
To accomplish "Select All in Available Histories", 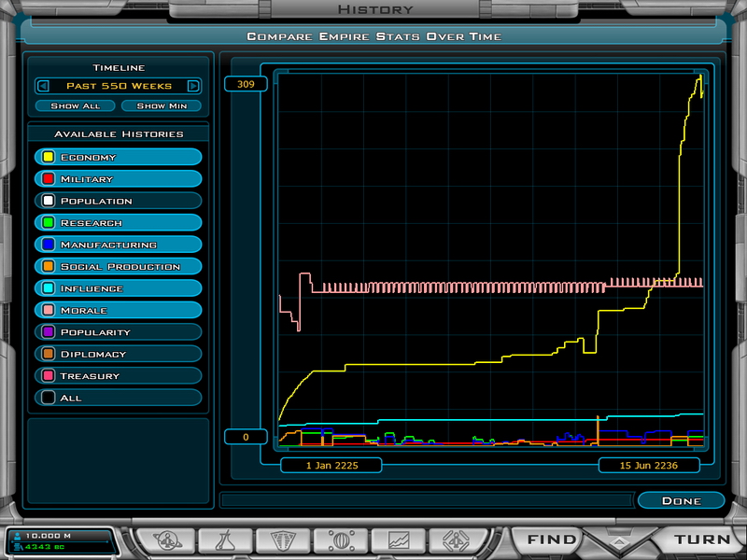I will click(119, 398).
